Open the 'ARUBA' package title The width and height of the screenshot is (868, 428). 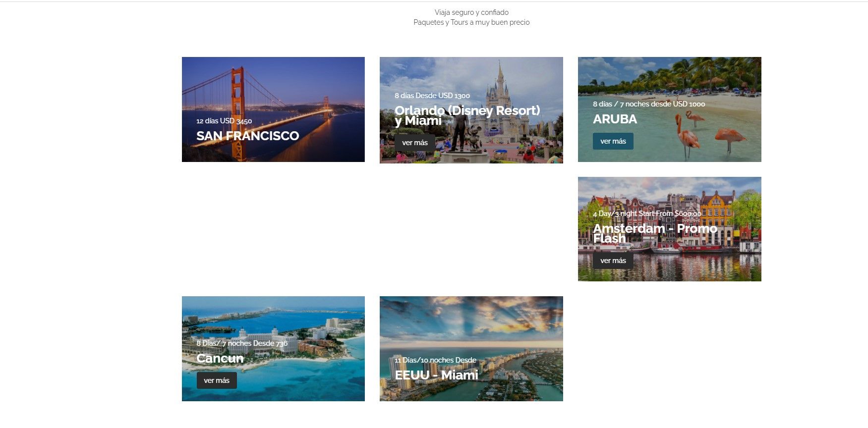point(615,119)
